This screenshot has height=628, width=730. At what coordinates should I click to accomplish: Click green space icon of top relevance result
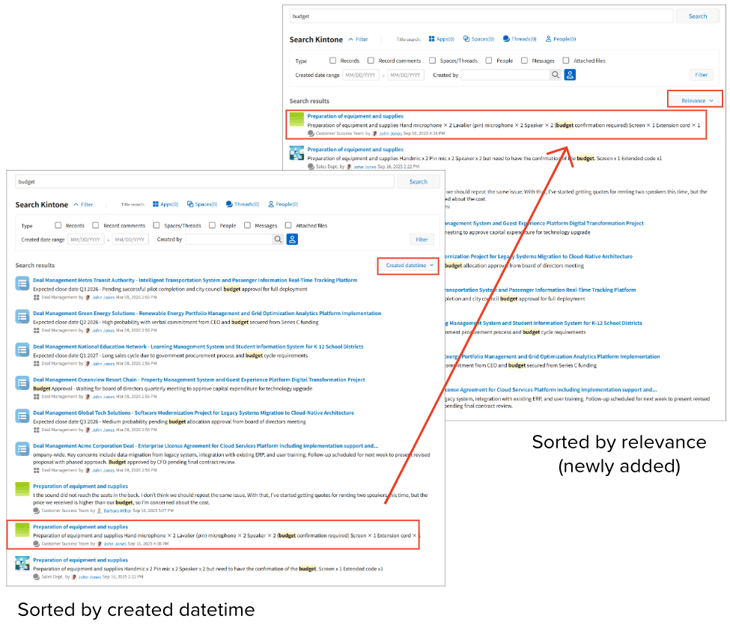pyautogui.click(x=297, y=120)
